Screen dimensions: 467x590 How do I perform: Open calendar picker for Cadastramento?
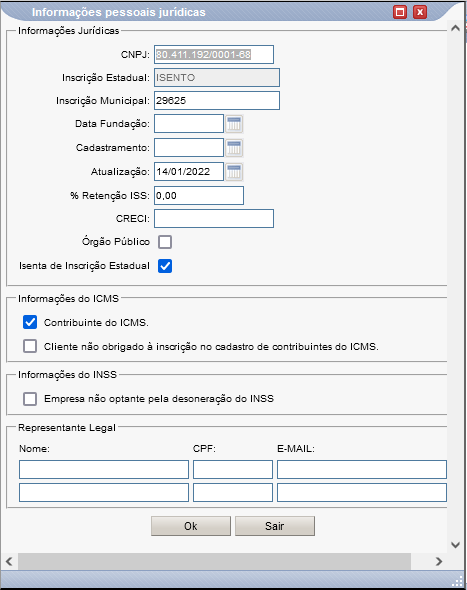[234, 148]
